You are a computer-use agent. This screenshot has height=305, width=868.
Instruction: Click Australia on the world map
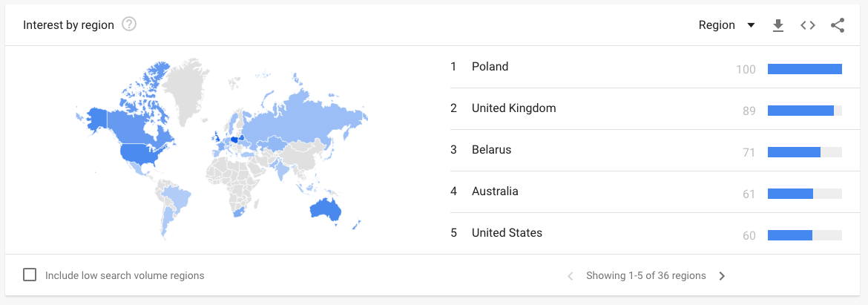point(325,209)
